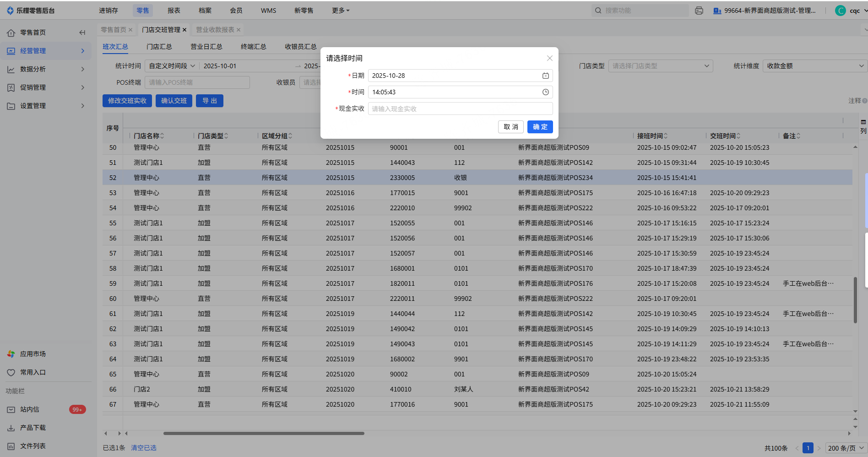Sort by 交班时间 column

point(738,136)
